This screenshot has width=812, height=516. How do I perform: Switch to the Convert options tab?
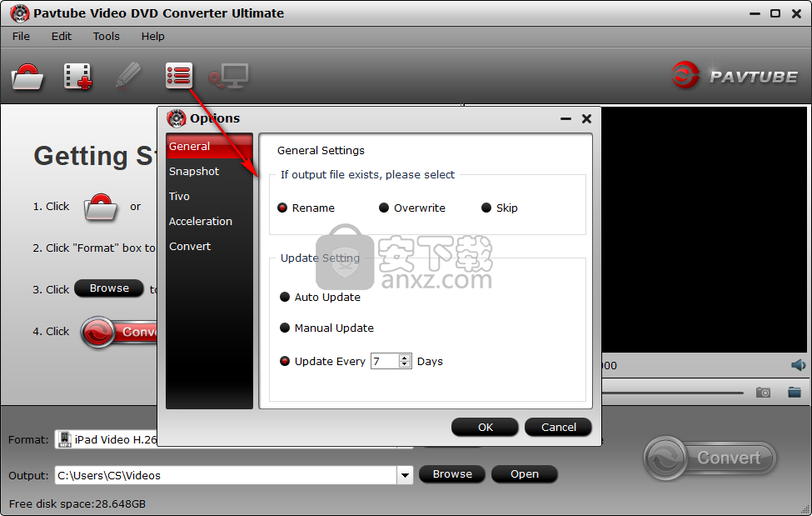pyautogui.click(x=209, y=247)
